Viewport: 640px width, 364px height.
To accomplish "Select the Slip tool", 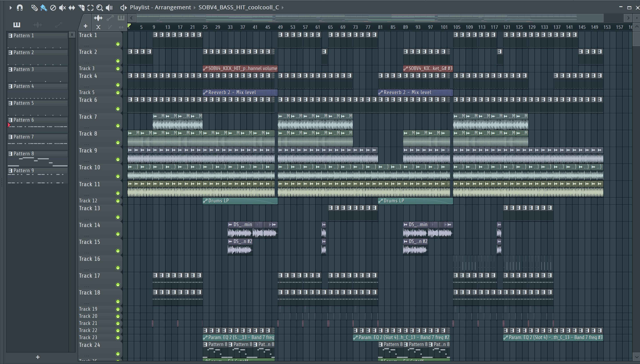I will (72, 8).
